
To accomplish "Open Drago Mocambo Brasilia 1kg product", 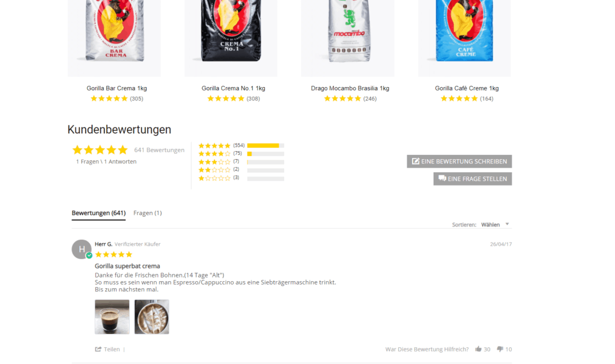I will click(350, 88).
